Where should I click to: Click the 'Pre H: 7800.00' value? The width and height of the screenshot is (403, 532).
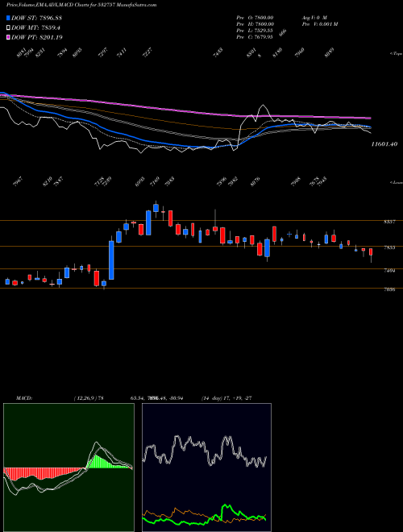pos(255,24)
